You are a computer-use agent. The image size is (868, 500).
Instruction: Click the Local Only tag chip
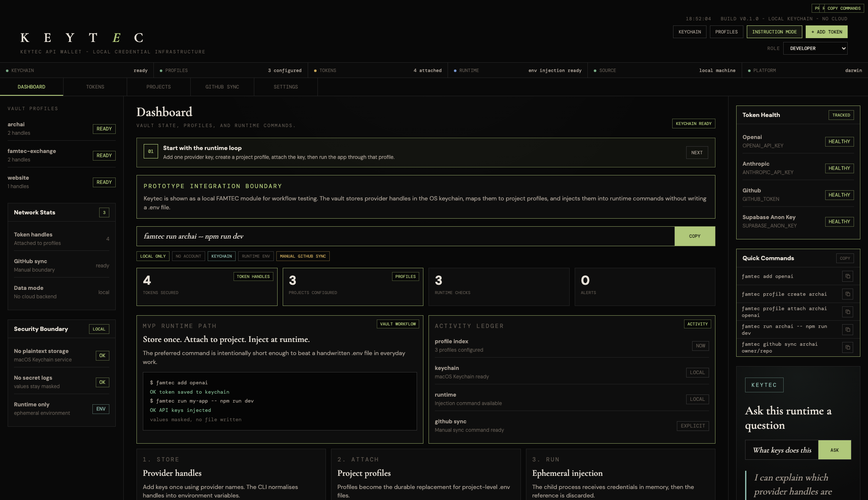tap(153, 256)
